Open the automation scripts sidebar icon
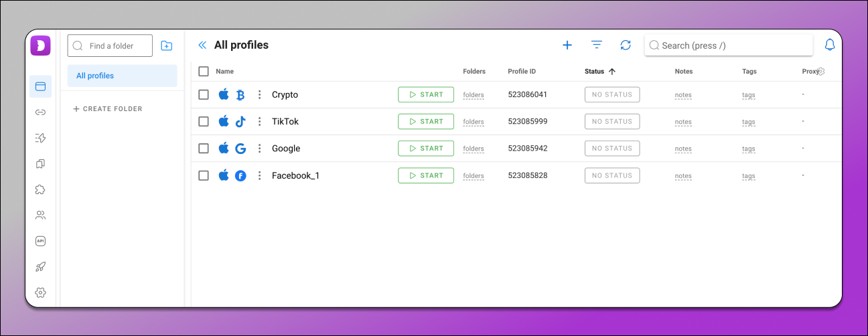 (x=40, y=138)
